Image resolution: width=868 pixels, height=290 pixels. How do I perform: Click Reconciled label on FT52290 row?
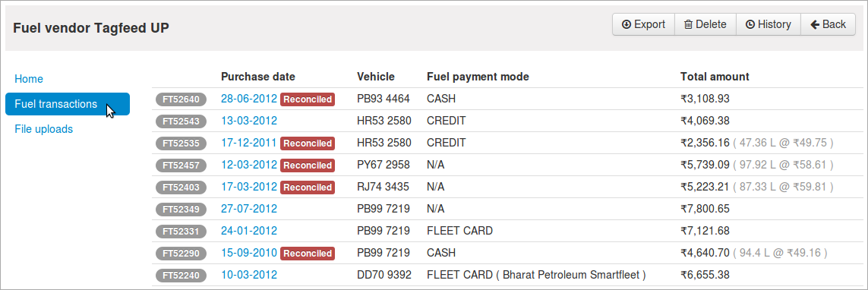(x=308, y=253)
